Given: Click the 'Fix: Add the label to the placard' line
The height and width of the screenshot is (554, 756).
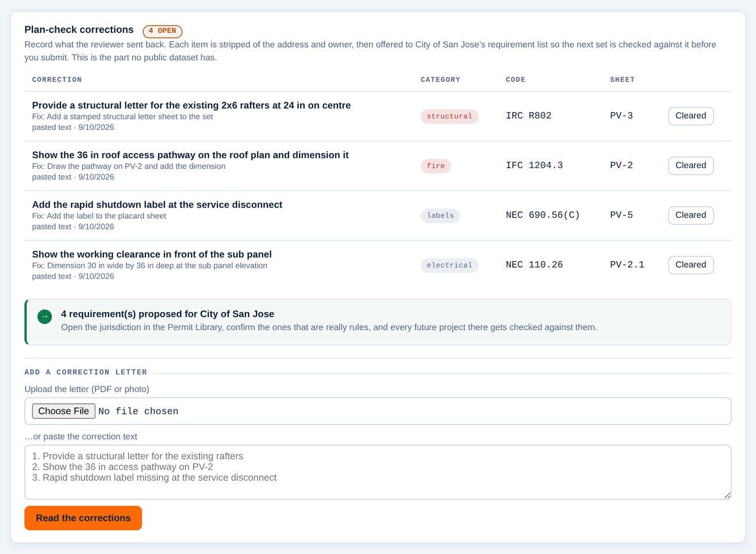Looking at the screenshot, I should pos(99,216).
